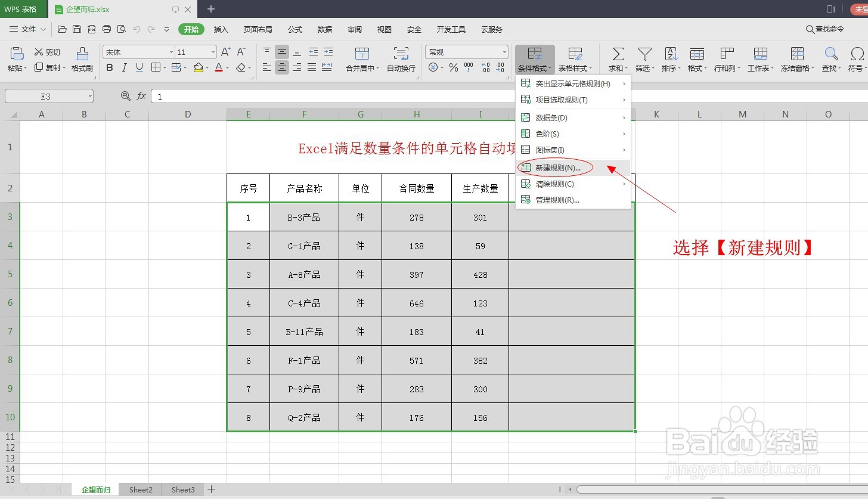Open the font name 宋体 dropdown
Viewport: 868px width, 499px height.
pos(171,52)
